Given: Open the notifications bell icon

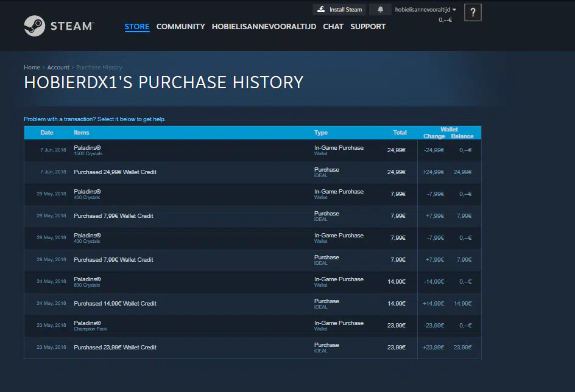Looking at the screenshot, I should [381, 10].
